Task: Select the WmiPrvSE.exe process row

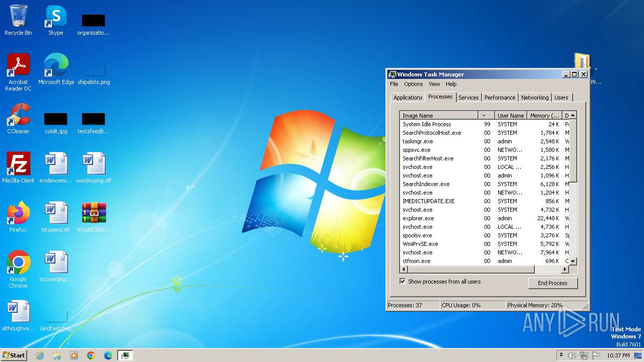Action: 485,244
